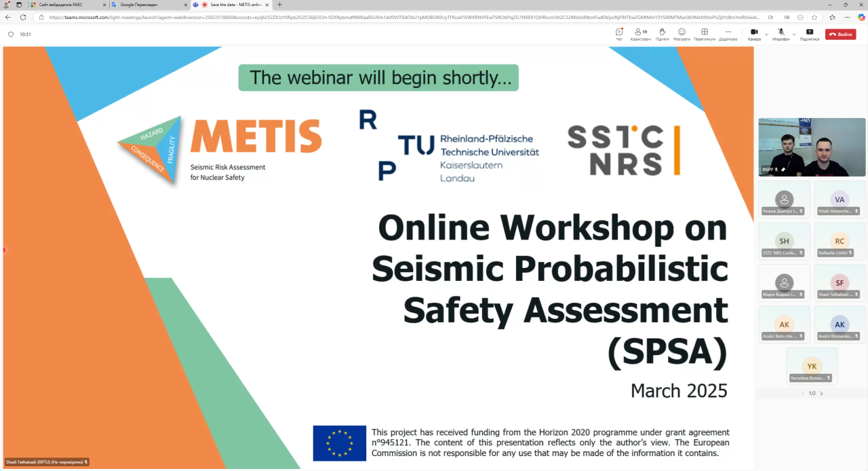
Task: Click the translate page icon in address bar
Action: pos(788,17)
